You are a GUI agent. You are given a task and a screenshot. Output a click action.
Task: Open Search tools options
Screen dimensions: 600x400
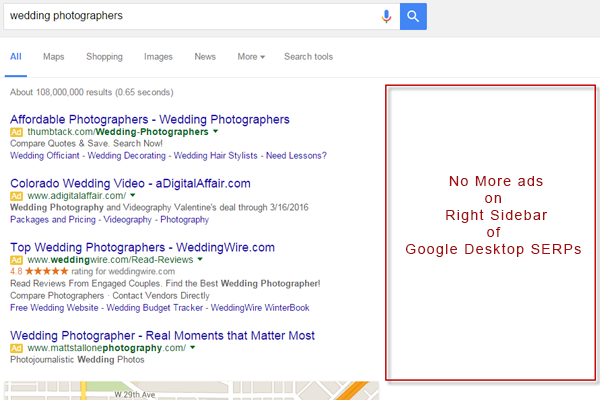(308, 57)
